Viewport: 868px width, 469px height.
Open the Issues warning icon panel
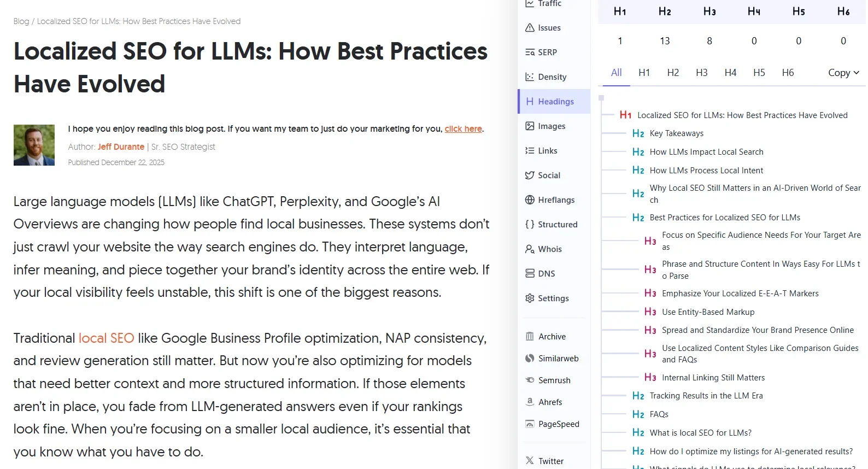point(530,28)
